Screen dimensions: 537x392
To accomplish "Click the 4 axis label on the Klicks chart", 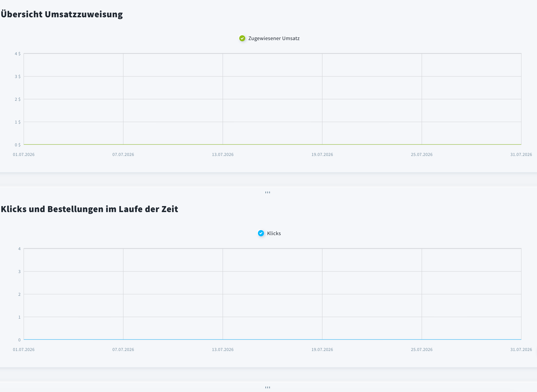I will click(x=19, y=249).
